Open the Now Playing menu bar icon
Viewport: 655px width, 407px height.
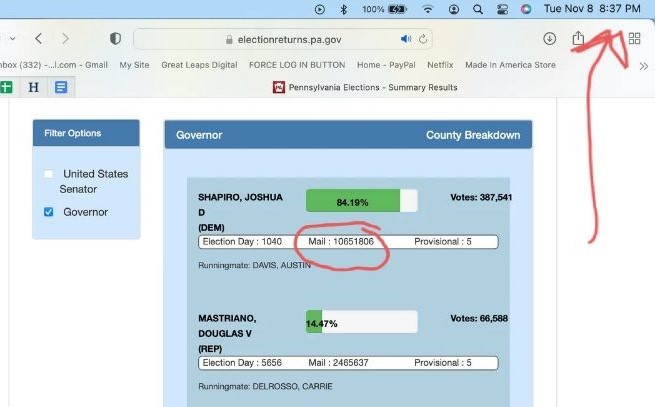(x=320, y=9)
